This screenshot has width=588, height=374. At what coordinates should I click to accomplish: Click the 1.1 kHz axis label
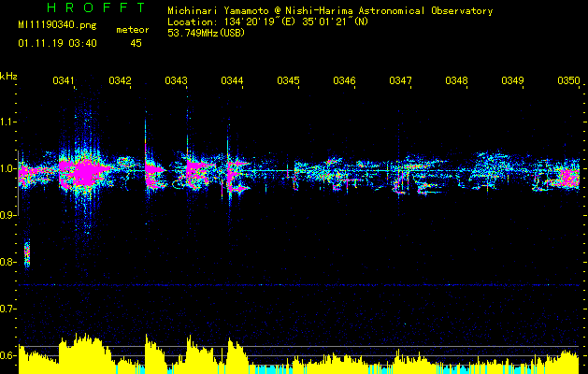tap(7, 122)
